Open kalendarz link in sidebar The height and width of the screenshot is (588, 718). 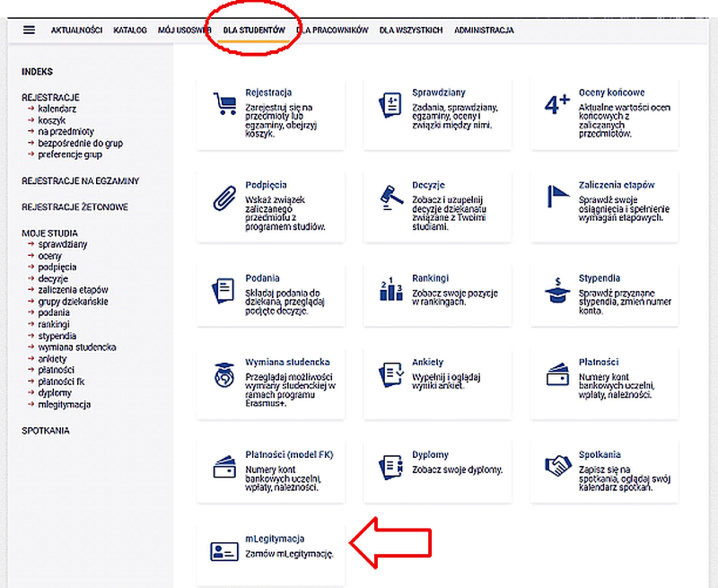58,109
